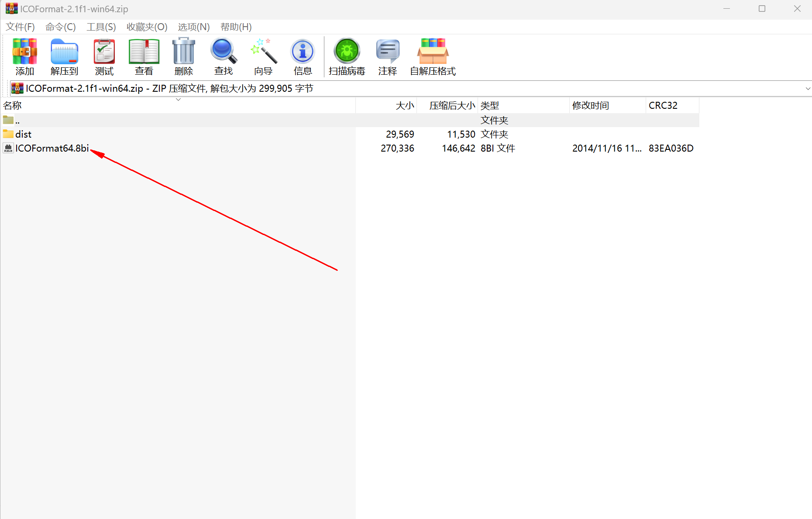Click the 83EA036D CRC32 value
812x519 pixels.
coord(671,148)
